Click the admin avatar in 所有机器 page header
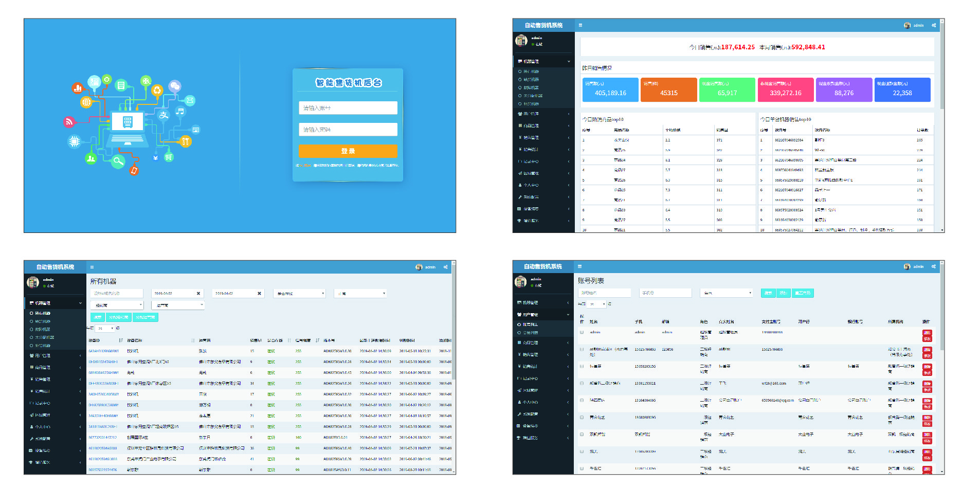The width and height of the screenshot is (980, 487). [419, 267]
